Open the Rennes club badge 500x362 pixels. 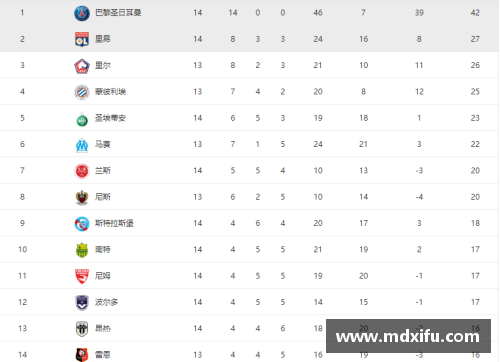tap(82, 355)
